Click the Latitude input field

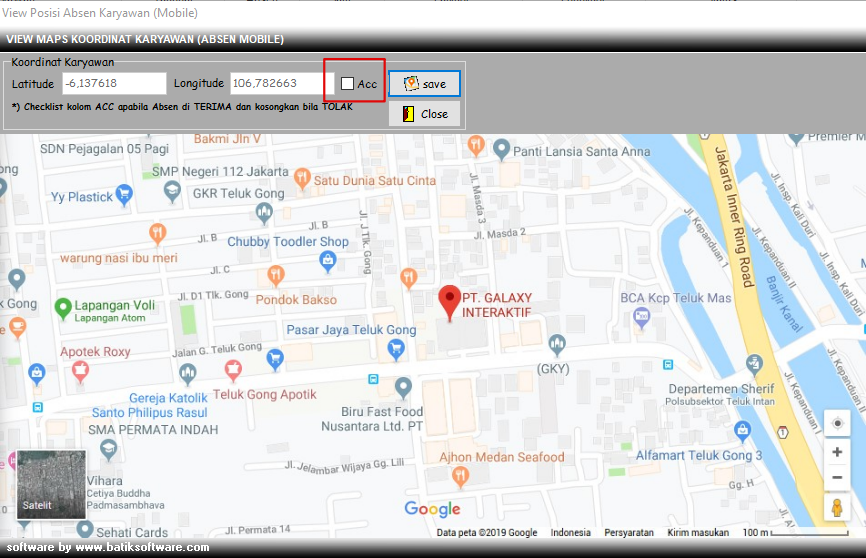tap(113, 84)
